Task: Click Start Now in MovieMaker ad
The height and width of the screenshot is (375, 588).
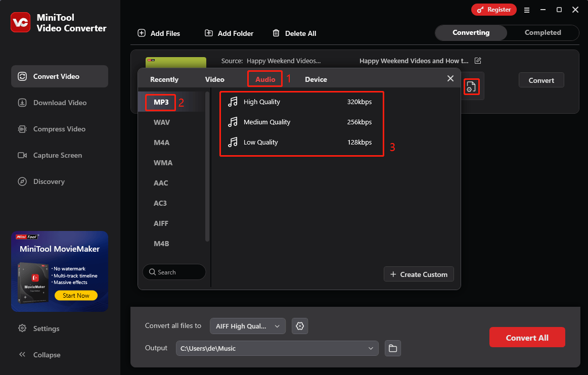Action: pos(76,296)
